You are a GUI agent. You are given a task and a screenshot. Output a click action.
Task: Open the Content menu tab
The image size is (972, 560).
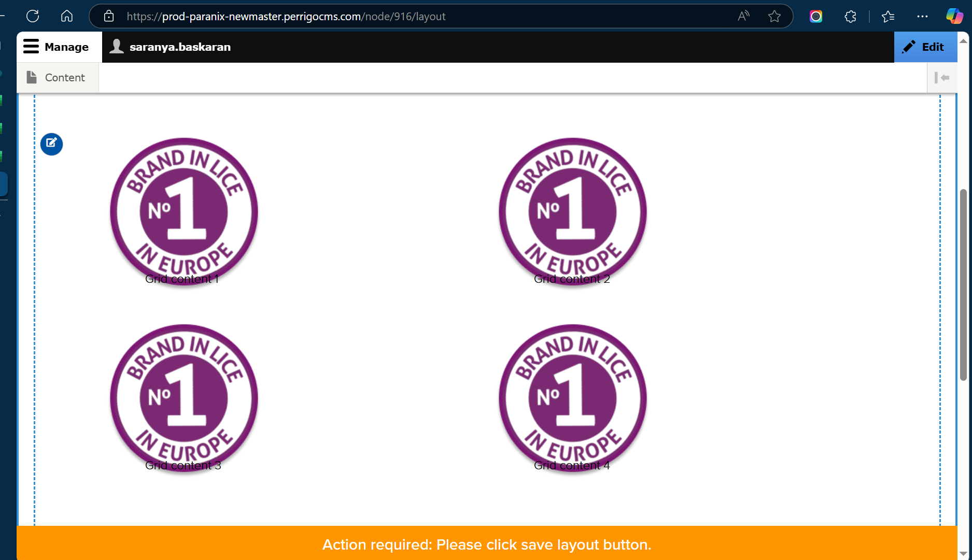(58, 78)
